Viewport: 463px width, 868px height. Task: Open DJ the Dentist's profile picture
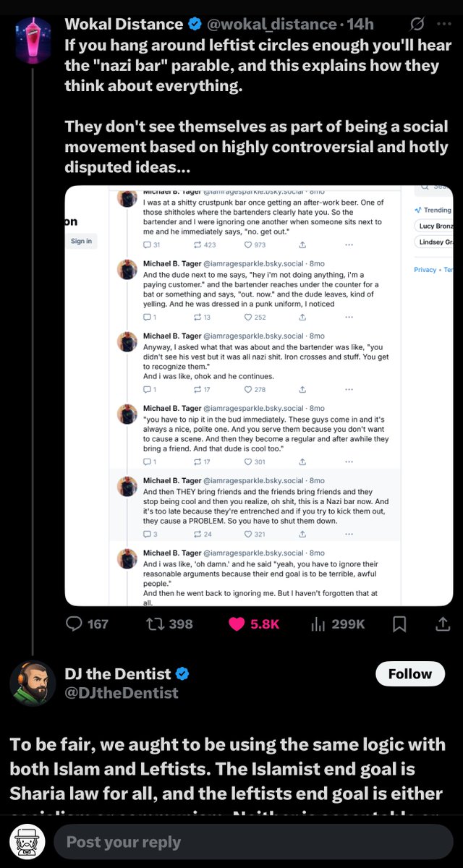[x=33, y=684]
